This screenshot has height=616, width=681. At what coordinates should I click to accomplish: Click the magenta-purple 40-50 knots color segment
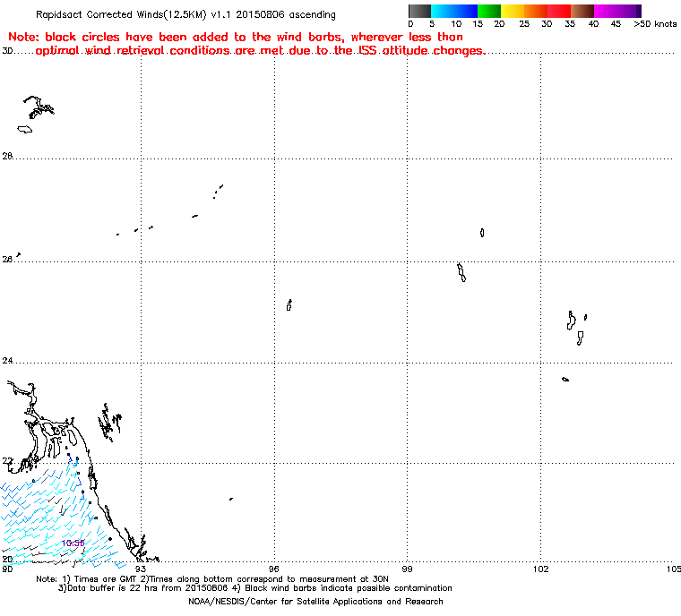(617, 11)
